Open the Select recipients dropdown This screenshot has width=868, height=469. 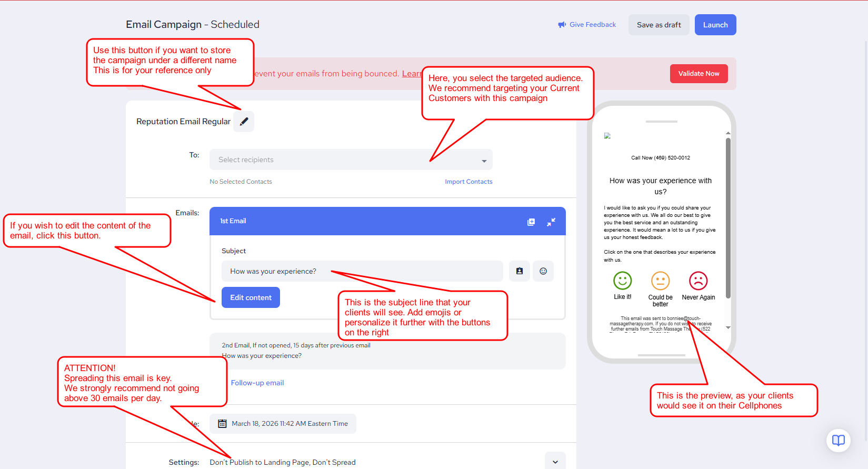[x=351, y=160]
